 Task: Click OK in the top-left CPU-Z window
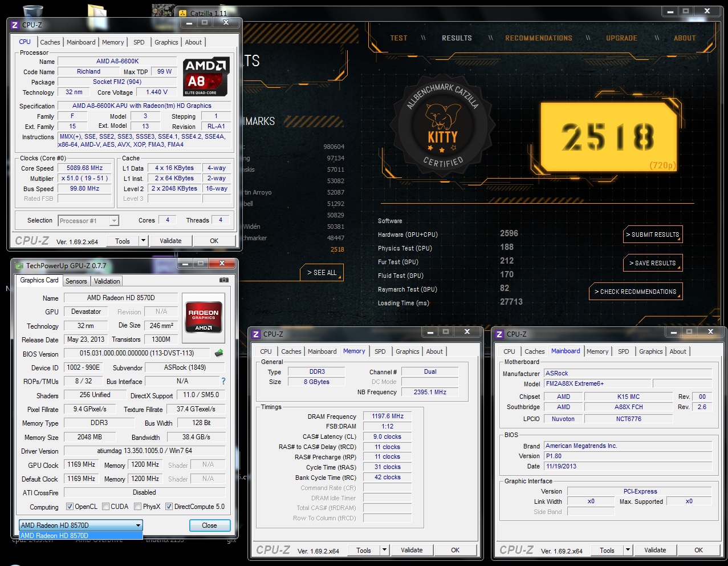(x=214, y=241)
